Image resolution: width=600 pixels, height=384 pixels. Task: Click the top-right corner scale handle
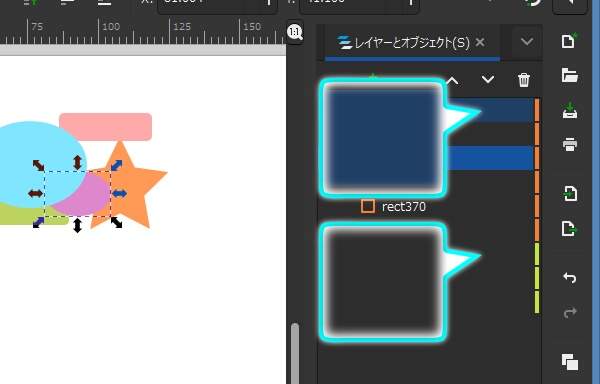coord(116,165)
